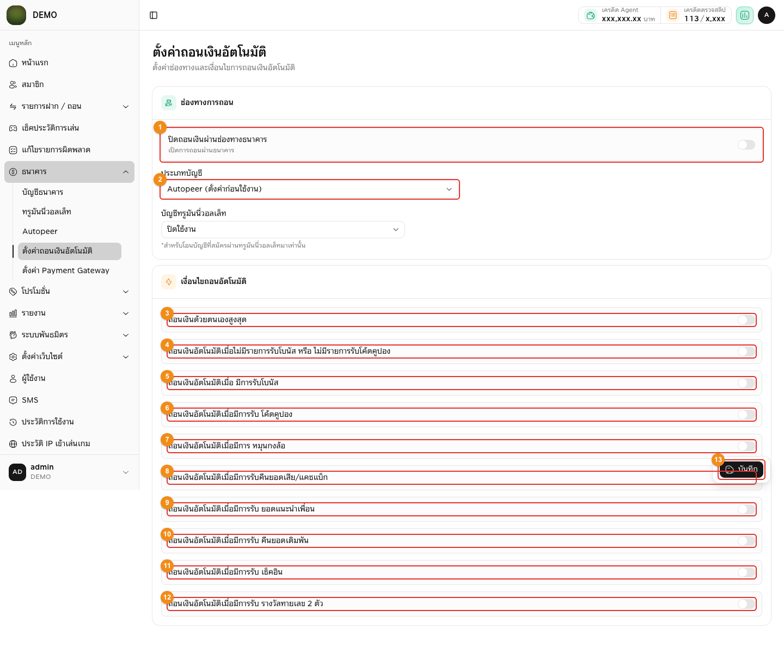Screen dimensions: 784x672
Task: Open Autopeer submenu item
Action: (x=70, y=232)
